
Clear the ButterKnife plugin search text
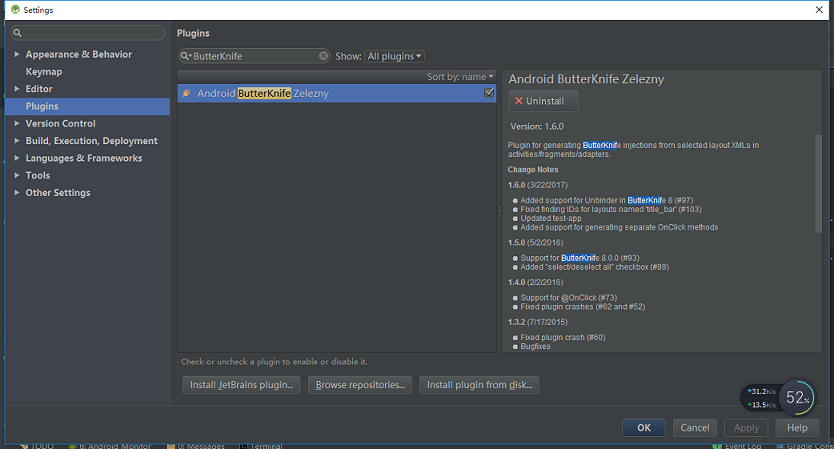[x=323, y=56]
